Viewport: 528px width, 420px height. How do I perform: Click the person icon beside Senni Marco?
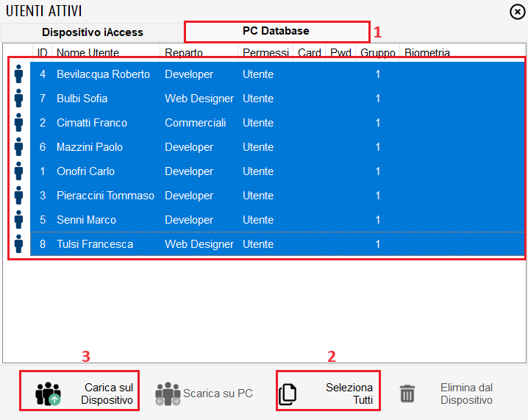(x=19, y=220)
